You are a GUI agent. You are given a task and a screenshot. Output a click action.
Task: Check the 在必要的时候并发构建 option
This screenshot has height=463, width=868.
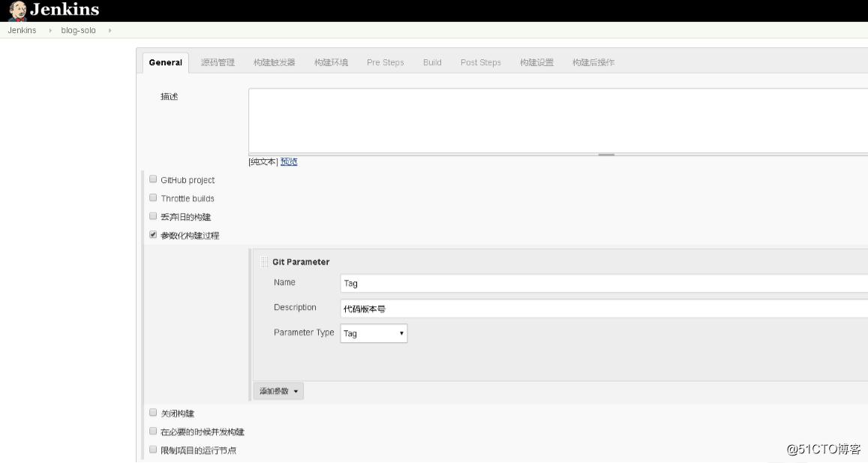pos(153,431)
